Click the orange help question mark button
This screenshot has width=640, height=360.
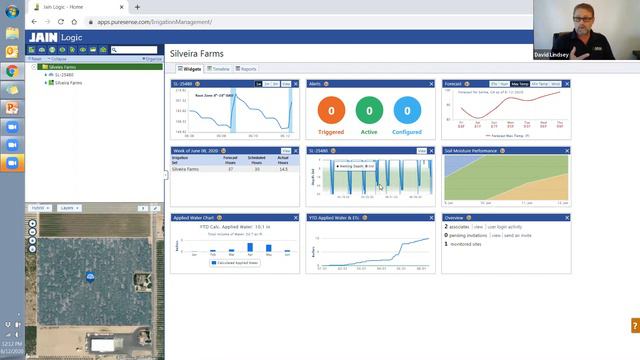pyautogui.click(x=636, y=325)
